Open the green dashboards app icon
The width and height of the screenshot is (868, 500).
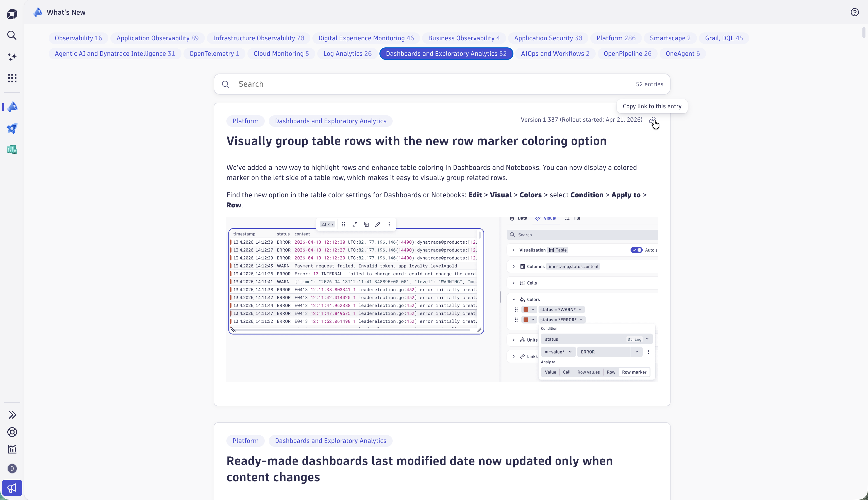click(x=12, y=150)
